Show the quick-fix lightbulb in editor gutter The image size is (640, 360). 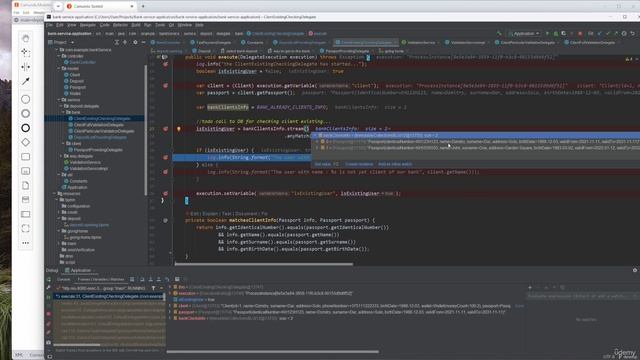click(178, 129)
